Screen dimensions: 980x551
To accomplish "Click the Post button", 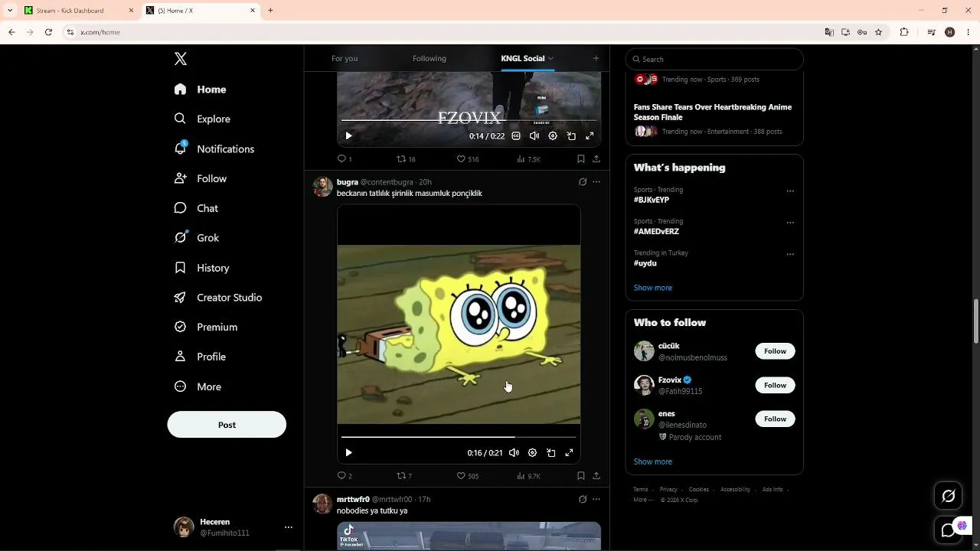I will pyautogui.click(x=227, y=425).
